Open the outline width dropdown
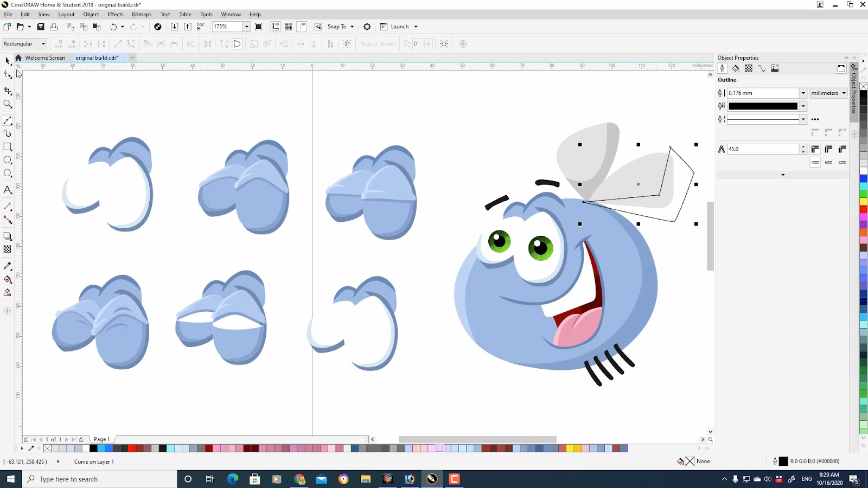Screen dimensions: 868x488 pos(803,93)
